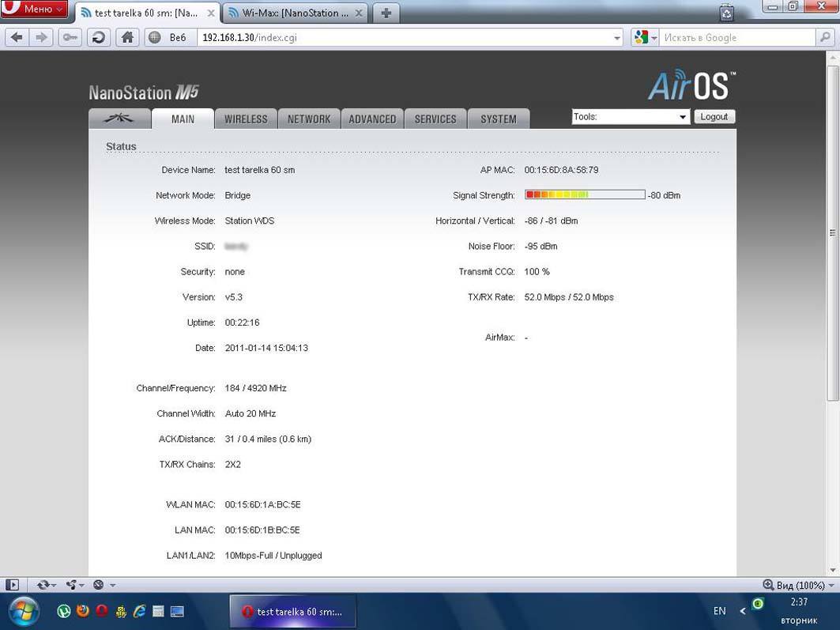Open the SYSTEM tab
The height and width of the screenshot is (630, 840).
point(499,119)
